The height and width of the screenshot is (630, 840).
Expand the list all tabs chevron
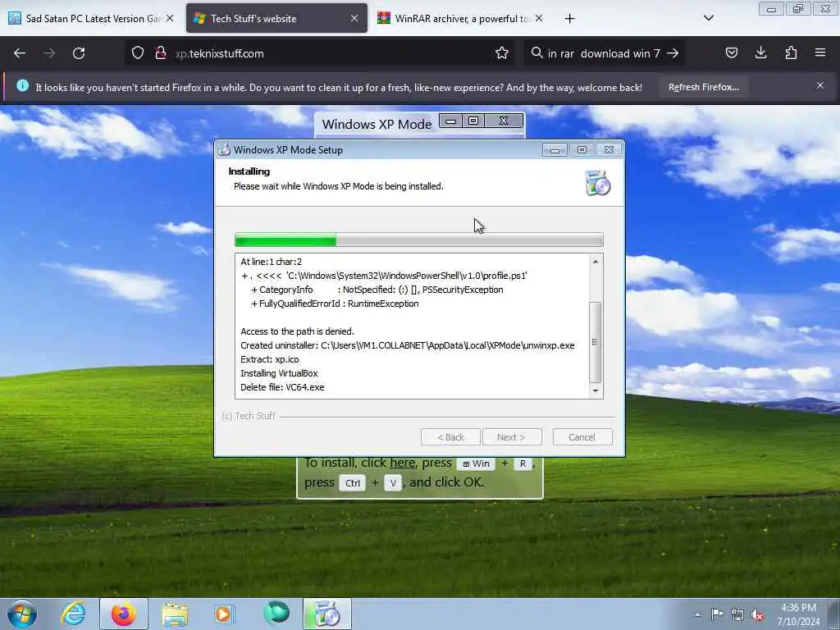[708, 18]
